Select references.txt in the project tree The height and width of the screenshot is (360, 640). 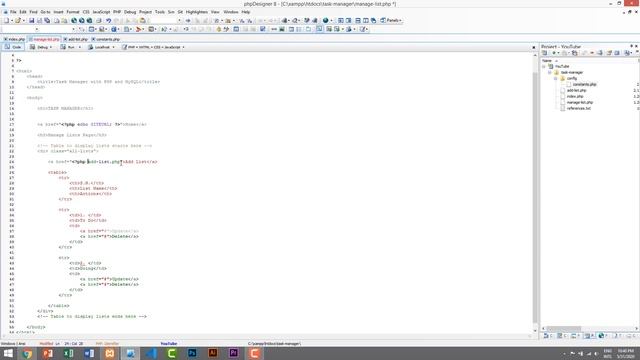[x=579, y=109]
